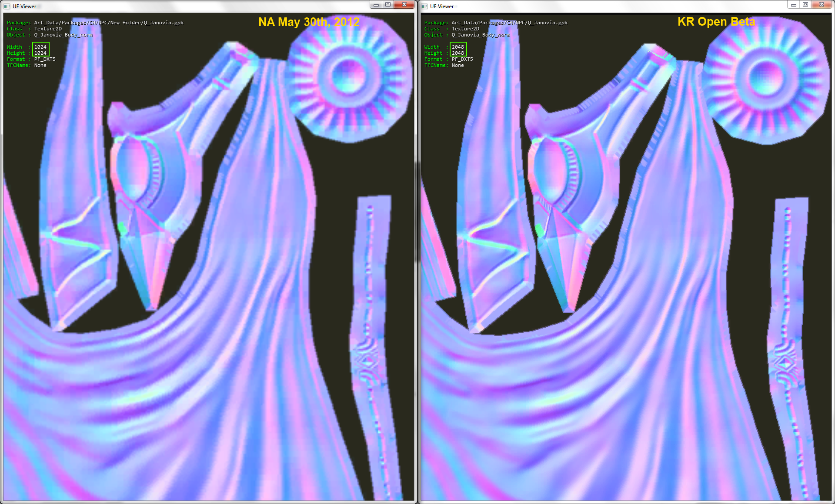Click the right UE Viewer window icon

coord(424,7)
